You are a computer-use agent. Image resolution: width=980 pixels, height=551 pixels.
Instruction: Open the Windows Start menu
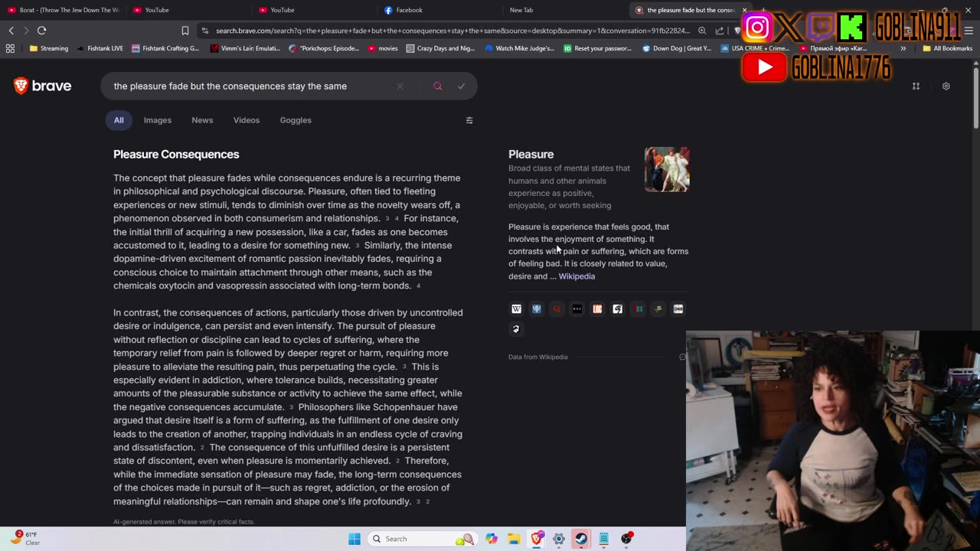tap(354, 539)
